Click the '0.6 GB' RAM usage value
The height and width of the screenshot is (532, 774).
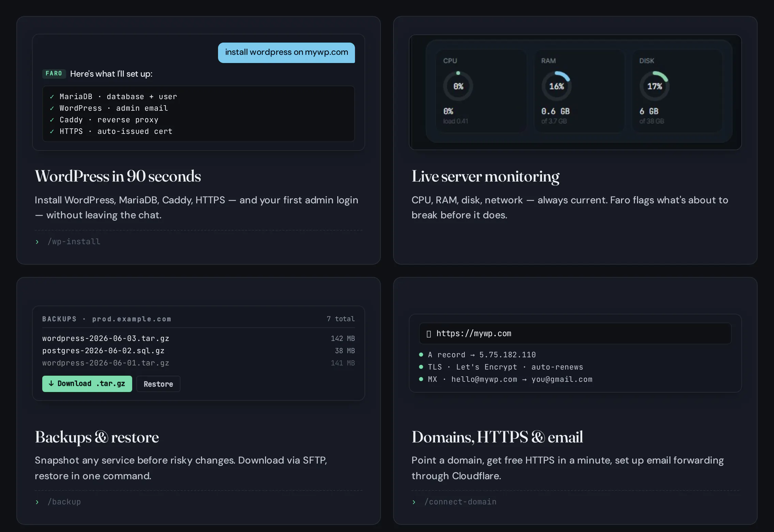(x=555, y=111)
